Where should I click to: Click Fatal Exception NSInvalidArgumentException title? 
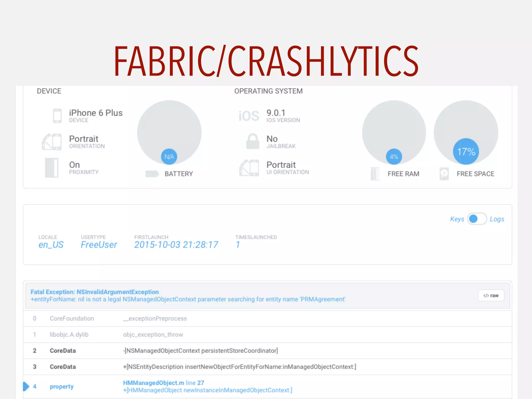[x=95, y=292]
